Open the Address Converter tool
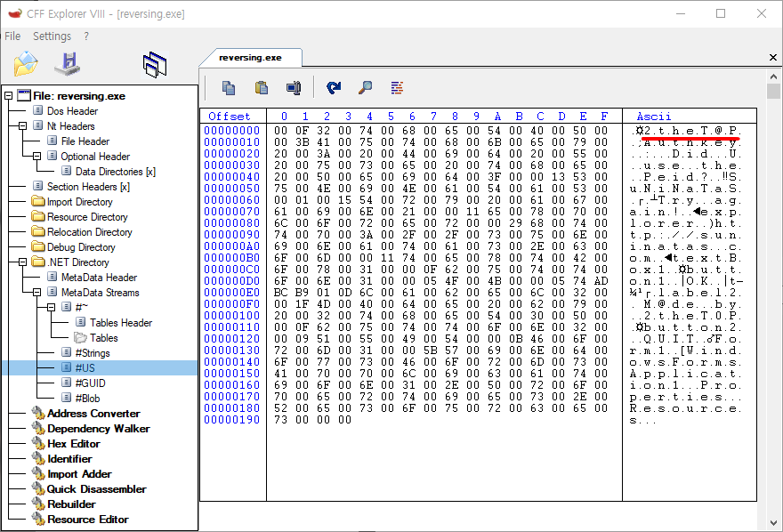 (93, 413)
